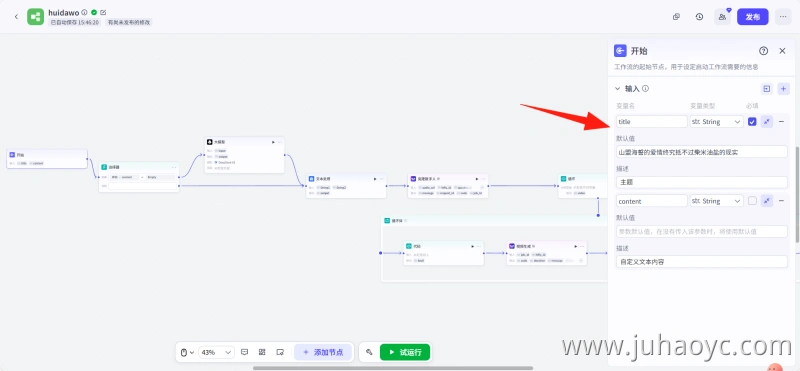
Task: Click the help question mark in 开始 panel
Action: (763, 51)
